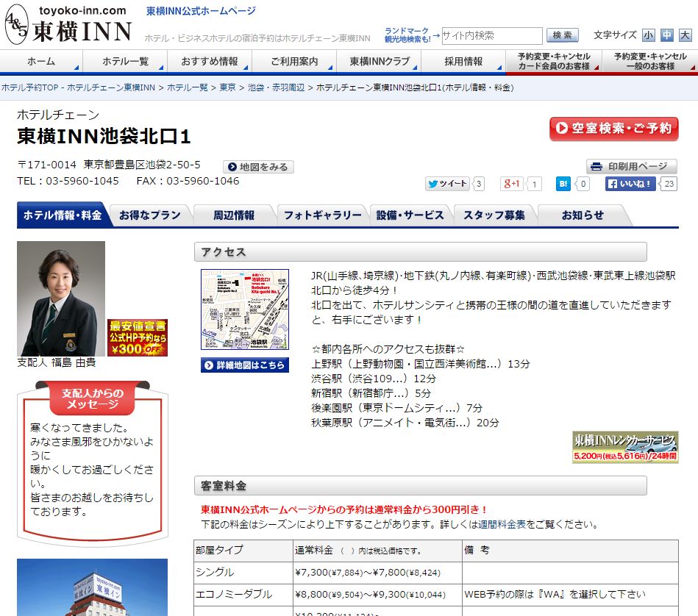
Task: Open the 採用情報 menu
Action: coord(463,61)
